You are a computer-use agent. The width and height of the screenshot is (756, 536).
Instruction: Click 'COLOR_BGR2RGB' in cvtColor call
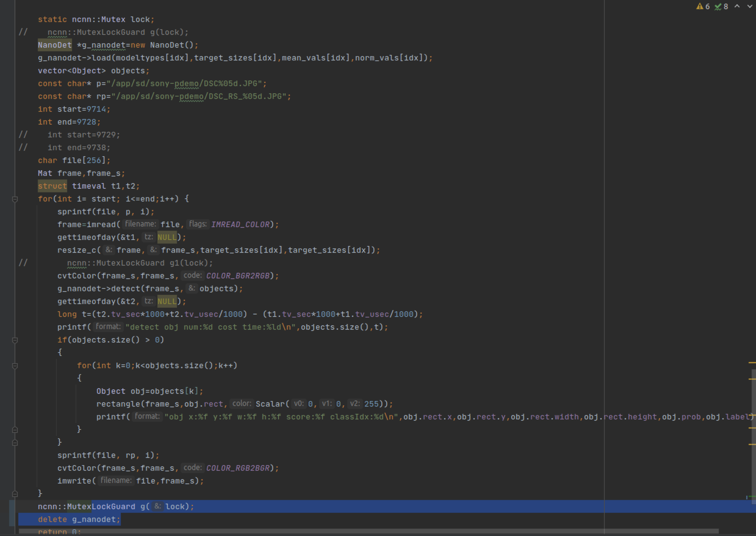click(238, 276)
